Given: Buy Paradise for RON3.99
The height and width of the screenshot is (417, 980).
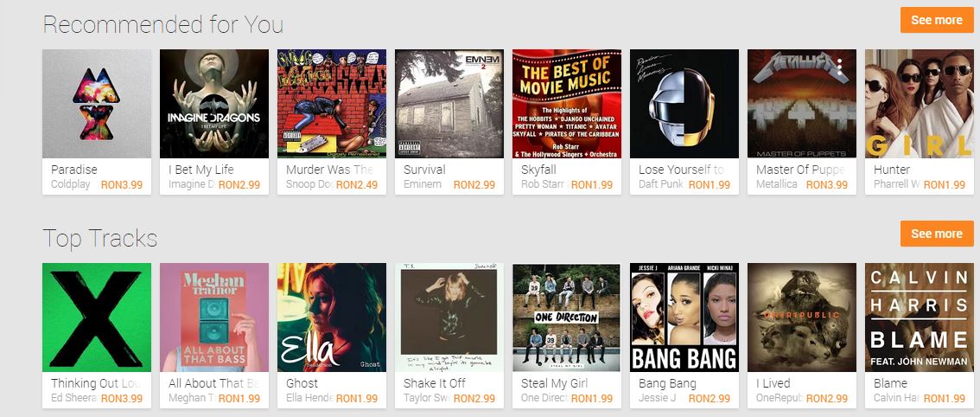Looking at the screenshot, I should [121, 184].
